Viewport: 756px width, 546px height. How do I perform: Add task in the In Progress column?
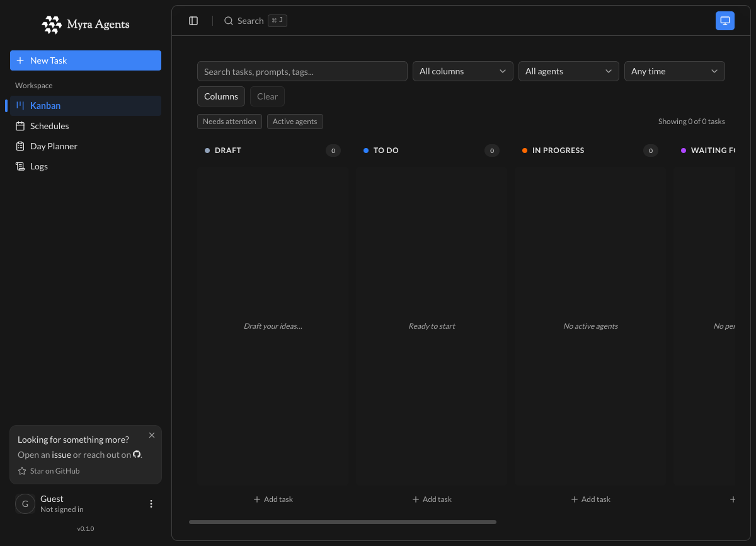tap(590, 499)
